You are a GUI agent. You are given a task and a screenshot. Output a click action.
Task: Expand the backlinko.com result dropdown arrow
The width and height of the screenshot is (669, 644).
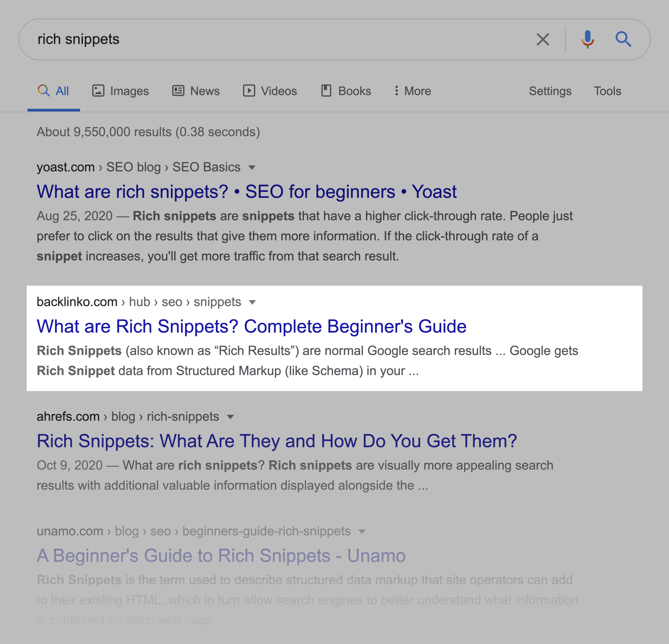[252, 302]
